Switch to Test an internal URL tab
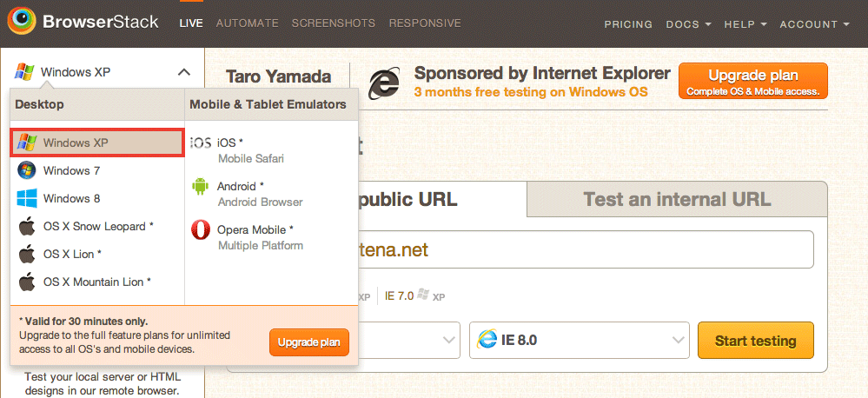 [x=677, y=199]
